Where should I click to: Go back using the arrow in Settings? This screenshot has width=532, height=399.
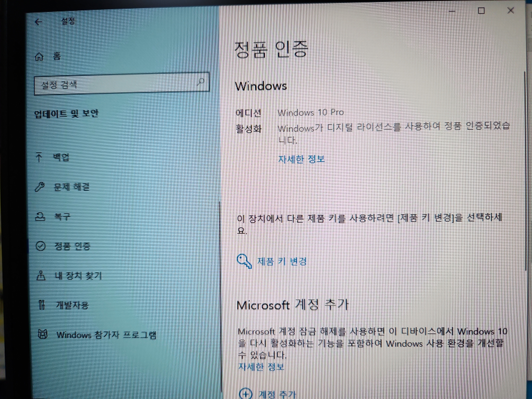click(x=39, y=22)
